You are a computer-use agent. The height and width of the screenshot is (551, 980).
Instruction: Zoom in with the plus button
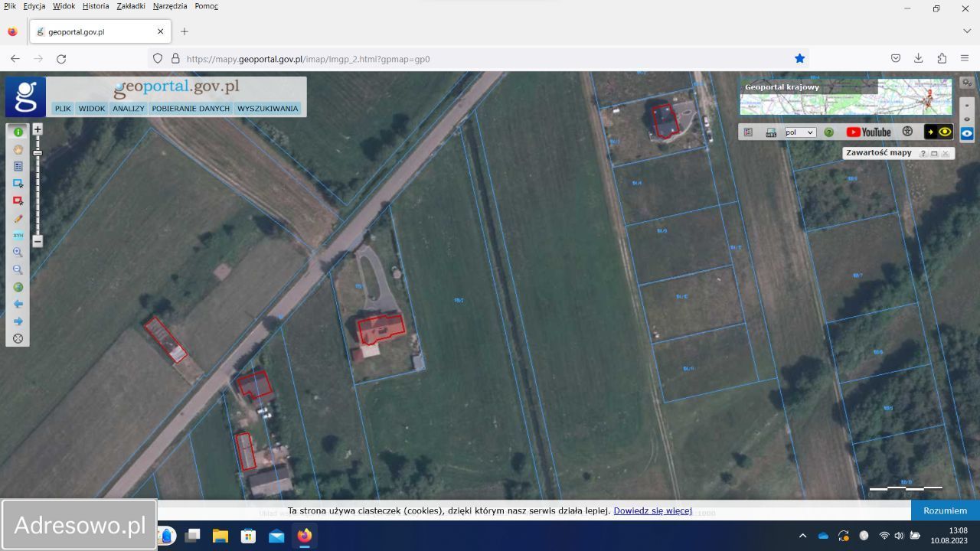pos(38,129)
